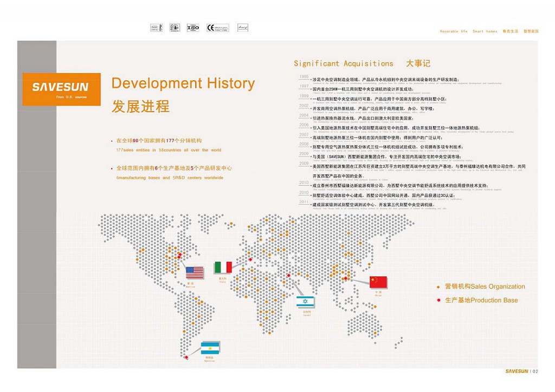555x392 pixels.
Task: Select the Argentina flag on map
Action: point(210,348)
